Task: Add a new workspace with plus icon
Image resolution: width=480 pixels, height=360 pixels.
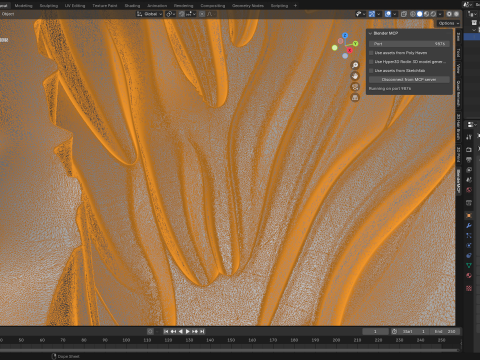Action: (x=295, y=5)
